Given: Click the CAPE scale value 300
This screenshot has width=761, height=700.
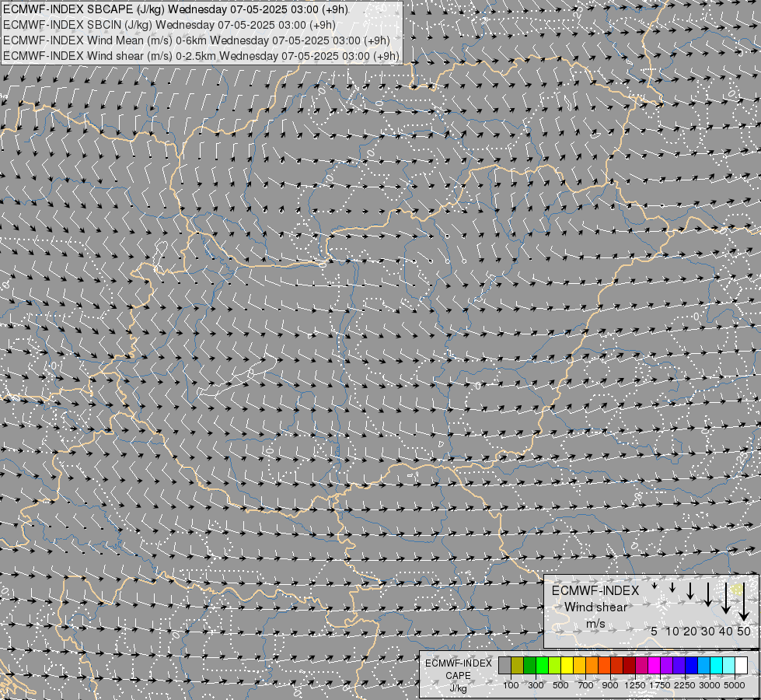Looking at the screenshot, I should [536, 685].
